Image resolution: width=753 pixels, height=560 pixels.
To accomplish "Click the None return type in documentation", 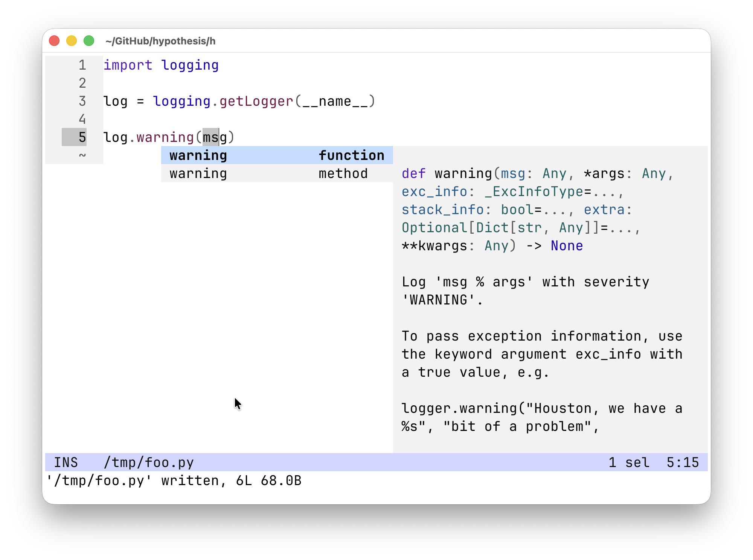I will [567, 246].
